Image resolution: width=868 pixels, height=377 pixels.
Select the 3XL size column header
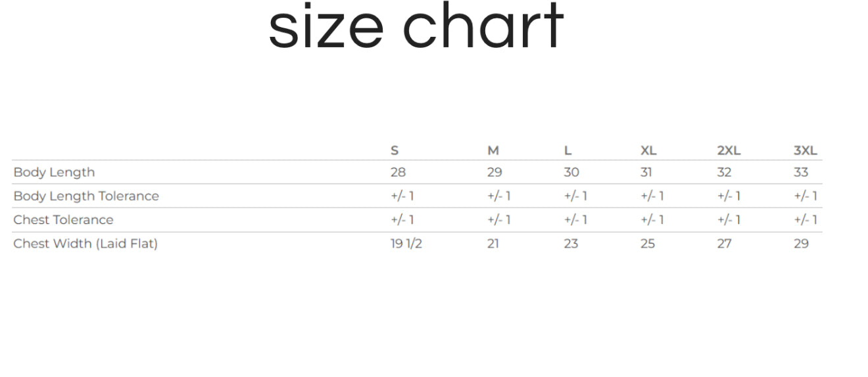tap(805, 150)
